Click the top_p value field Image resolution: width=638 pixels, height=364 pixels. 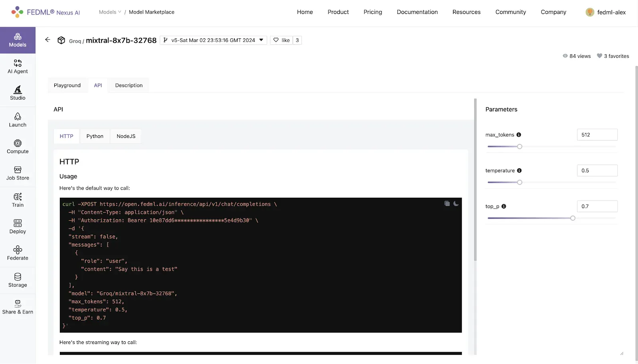click(x=597, y=207)
